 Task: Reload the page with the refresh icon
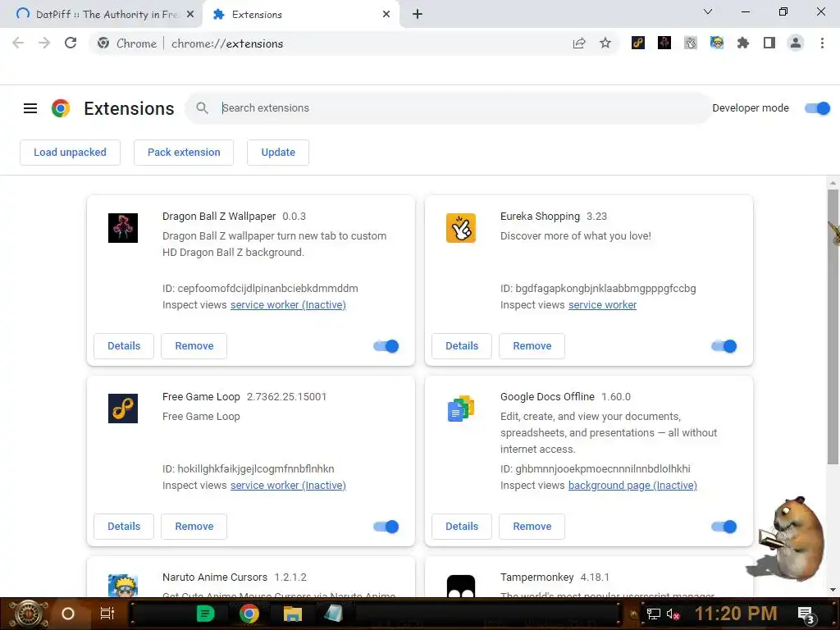click(71, 43)
